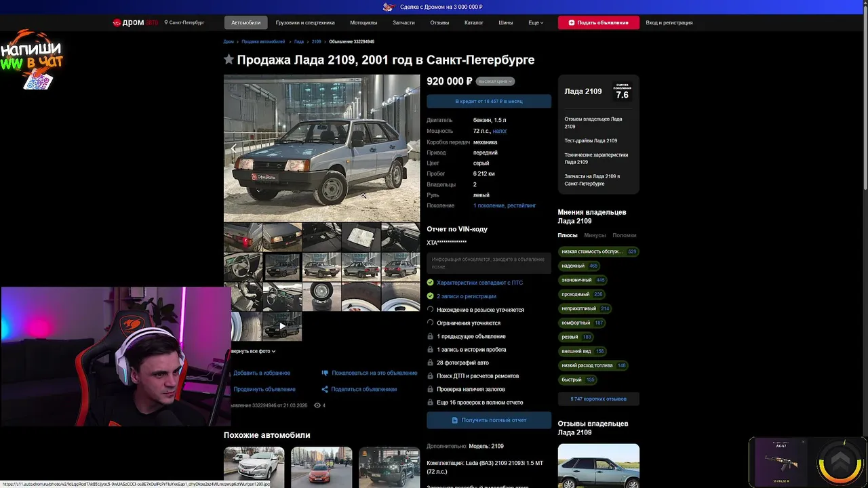Open 2109 breadcrumb link

point(316,42)
